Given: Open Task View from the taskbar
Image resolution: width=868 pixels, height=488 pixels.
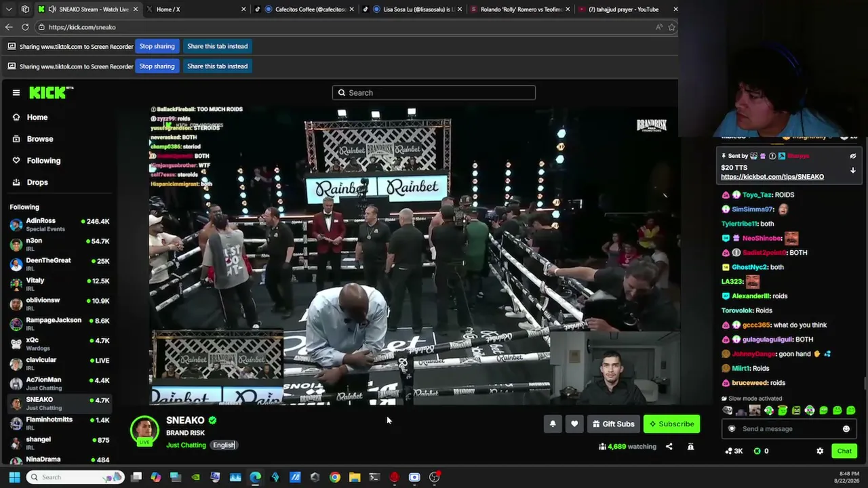Looking at the screenshot, I should tap(136, 477).
